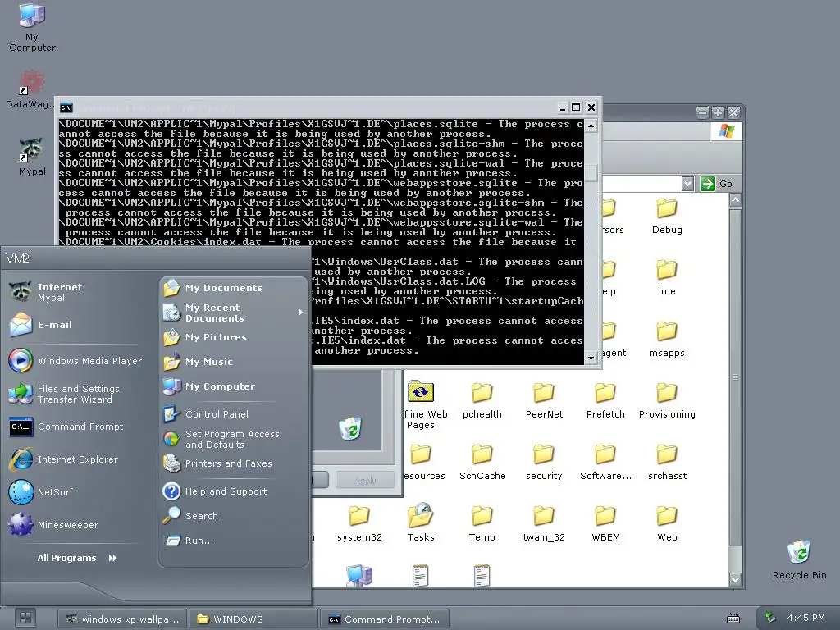Click the 4:45 PM clock
840x630 pixels.
(806, 618)
